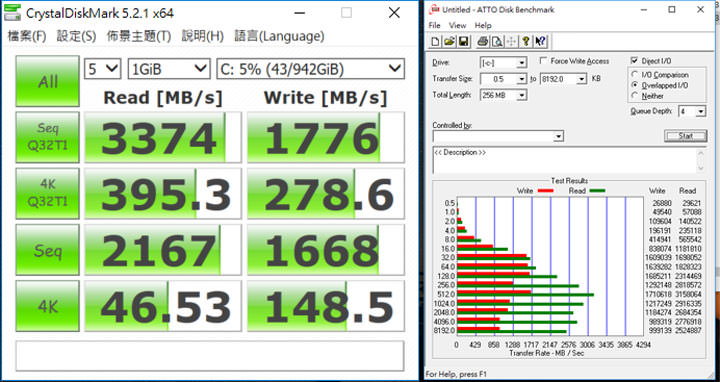Open the 語言(Language) menu

pyautogui.click(x=279, y=36)
